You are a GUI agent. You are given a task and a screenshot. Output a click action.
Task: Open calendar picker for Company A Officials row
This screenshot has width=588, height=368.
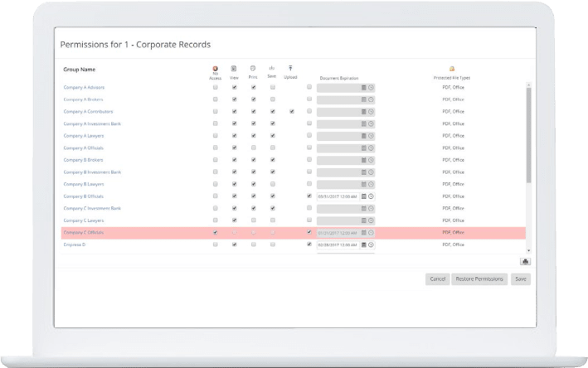pos(363,148)
